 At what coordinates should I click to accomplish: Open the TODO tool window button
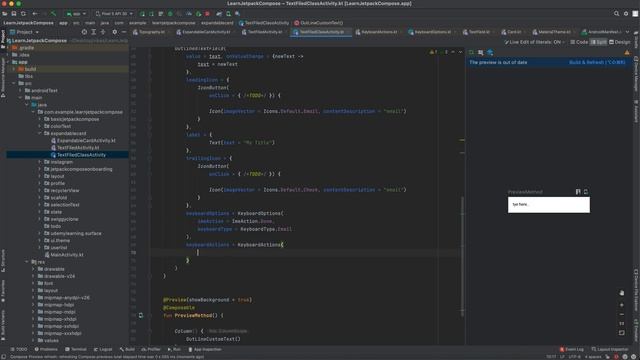[x=19, y=349]
